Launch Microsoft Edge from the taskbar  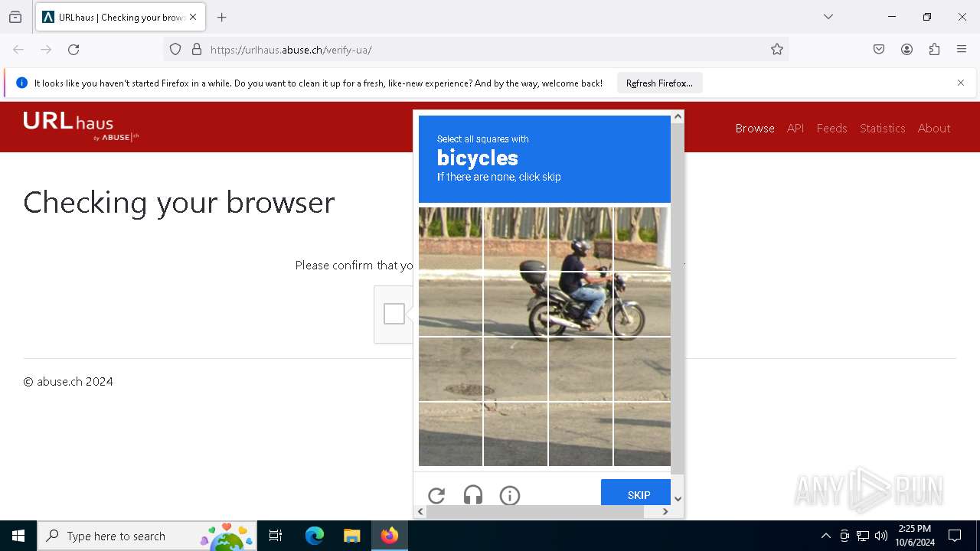[315, 536]
